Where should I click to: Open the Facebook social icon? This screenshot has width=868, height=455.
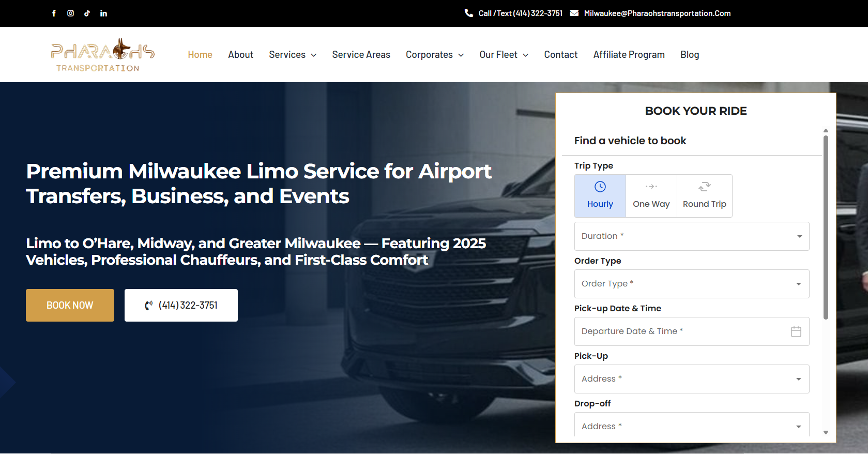click(x=54, y=13)
